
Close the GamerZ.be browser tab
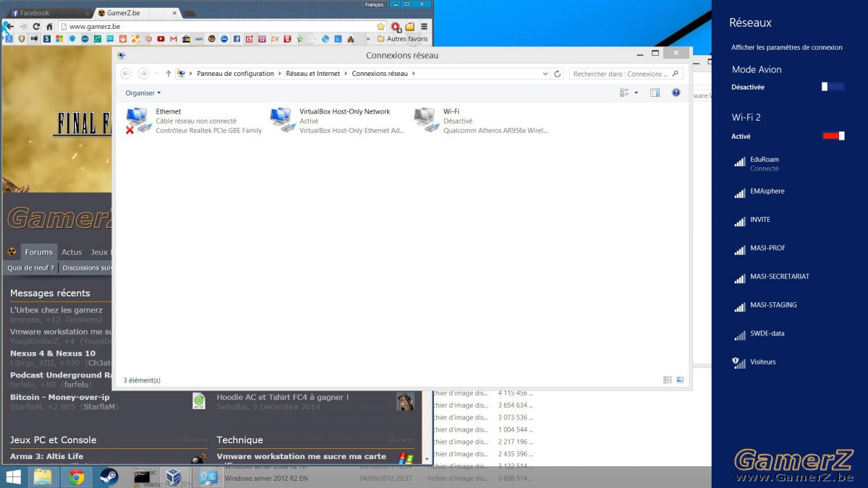click(x=174, y=13)
